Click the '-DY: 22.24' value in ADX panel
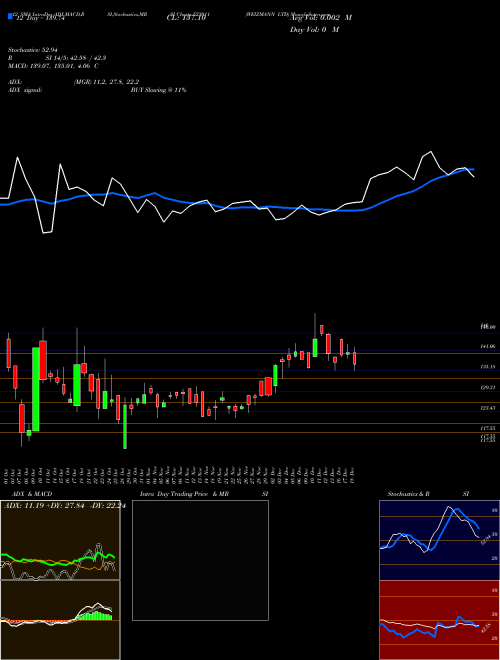 (x=107, y=506)
